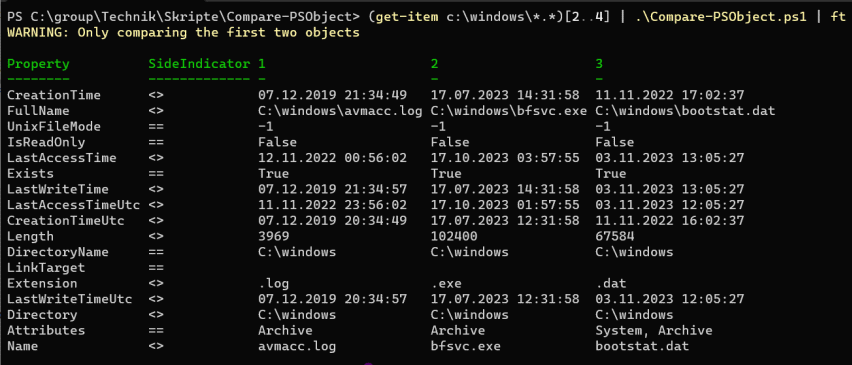Click the column header labeled 3
Viewport: 852px width, 365px height.
click(x=599, y=64)
